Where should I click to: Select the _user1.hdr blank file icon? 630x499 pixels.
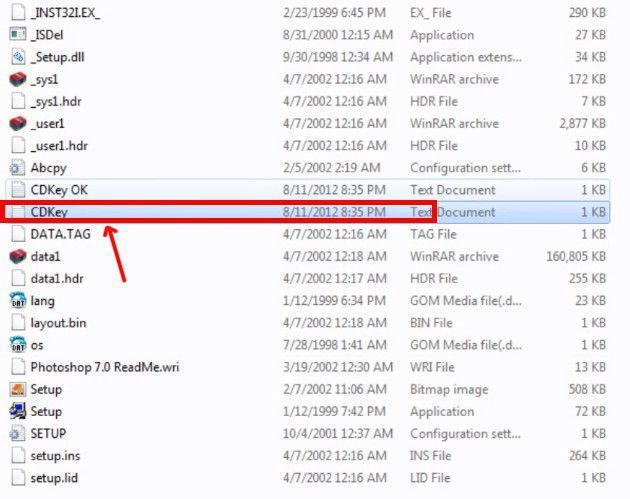tap(18, 145)
